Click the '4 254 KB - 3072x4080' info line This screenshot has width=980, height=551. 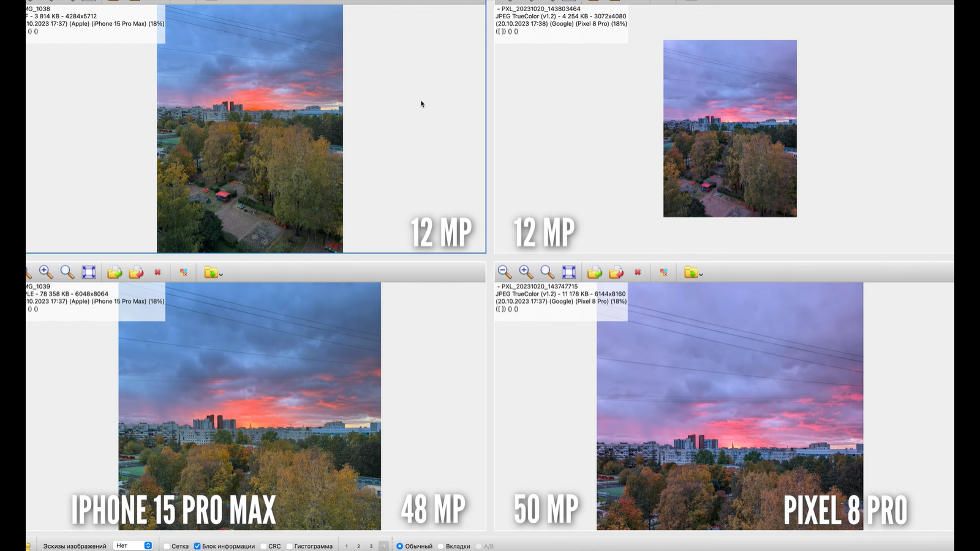point(561,17)
